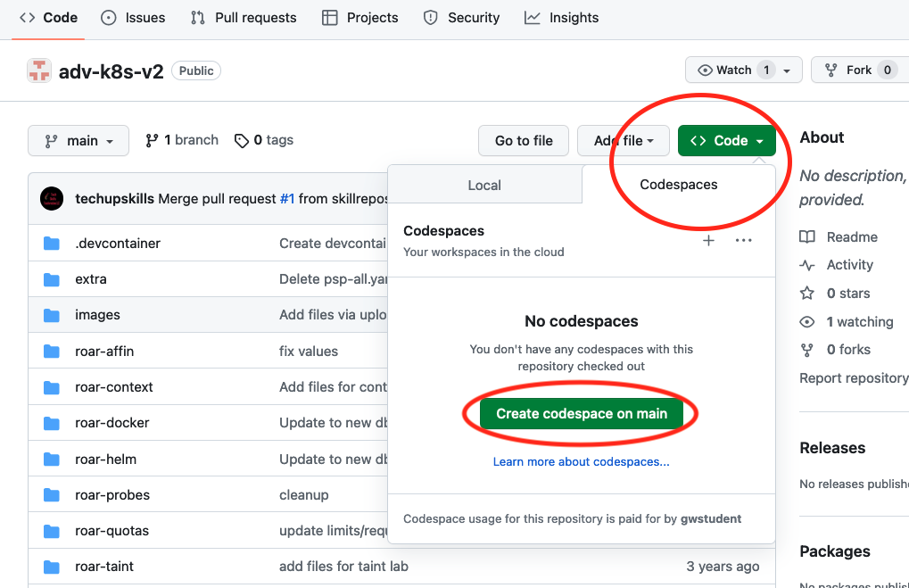Screen dimensions: 909x588
Task: Click the star icon beside 0 stars
Action: 807,293
